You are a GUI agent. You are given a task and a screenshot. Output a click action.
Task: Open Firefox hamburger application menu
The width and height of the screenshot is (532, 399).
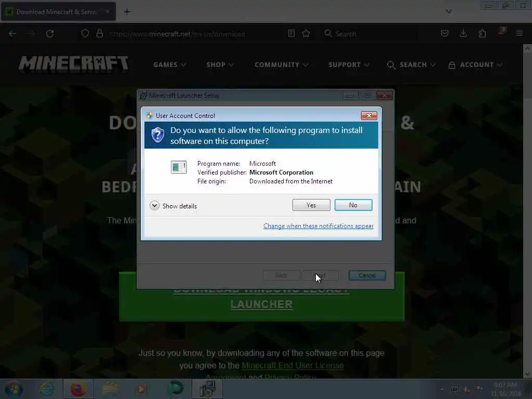[x=519, y=33]
